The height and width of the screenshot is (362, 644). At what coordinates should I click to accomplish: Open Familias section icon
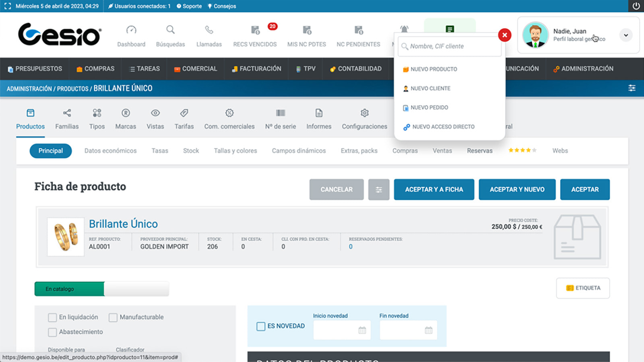pyautogui.click(x=67, y=113)
